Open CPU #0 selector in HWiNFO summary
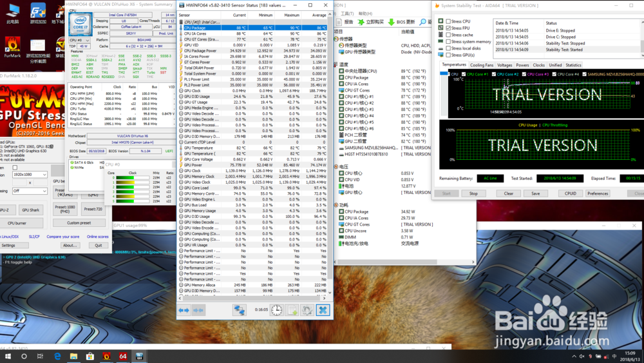The image size is (644, 363). [80, 40]
